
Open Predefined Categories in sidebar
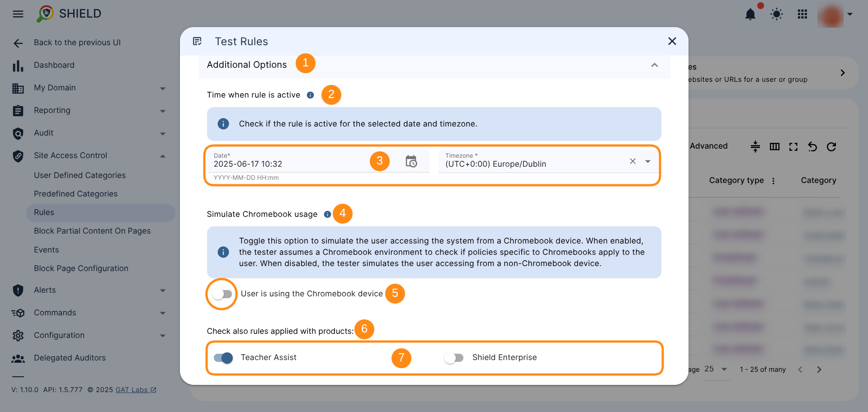click(75, 194)
